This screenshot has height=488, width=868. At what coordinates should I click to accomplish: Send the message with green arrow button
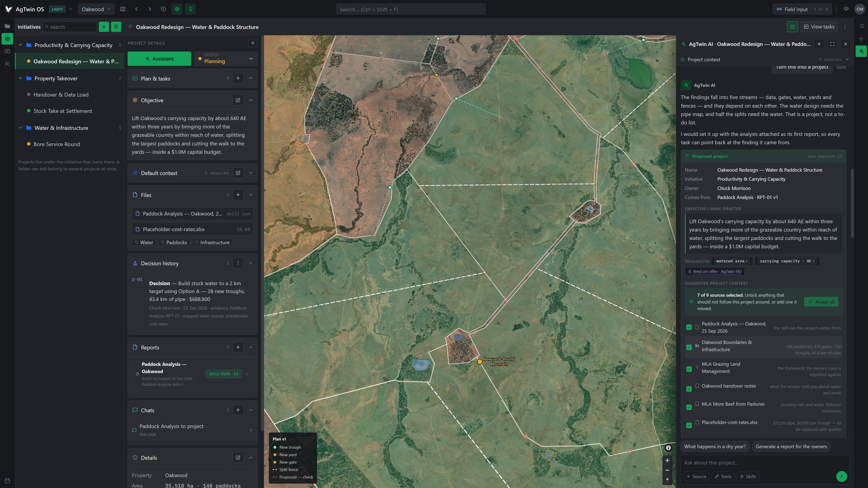[842, 476]
